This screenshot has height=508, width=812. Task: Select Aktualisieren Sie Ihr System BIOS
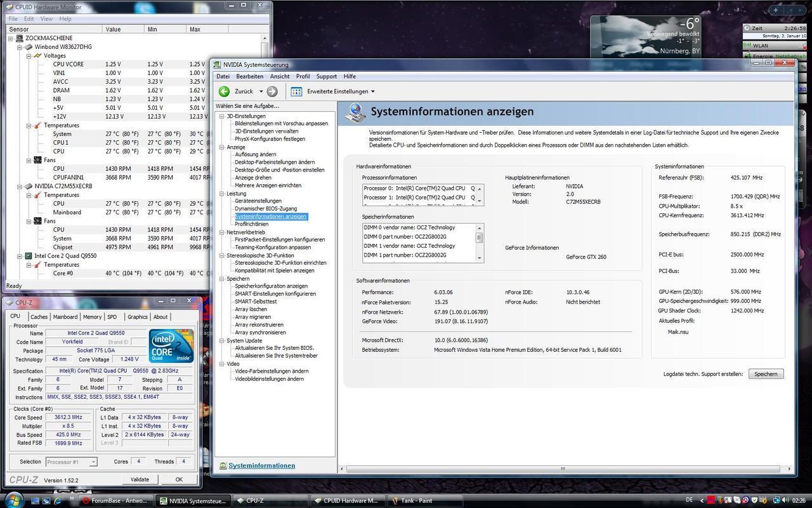[274, 348]
